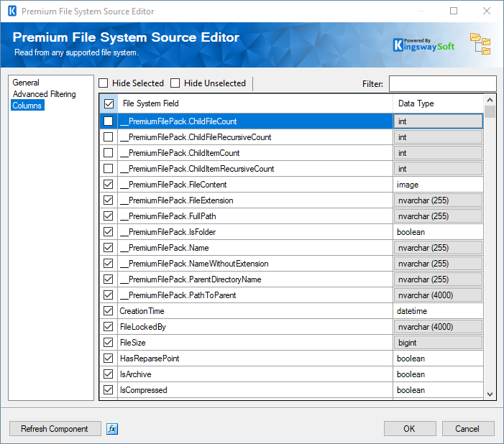This screenshot has width=504, height=444.
Task: Uncheck the CreationTime checkbox
Action: (109, 310)
